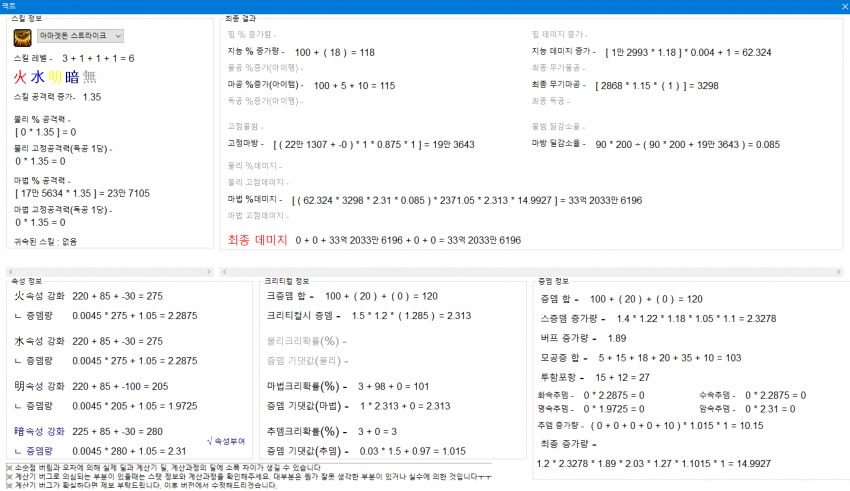Select the gray 無 no-element icon
Screen dimensions: 850x491
click(90, 77)
